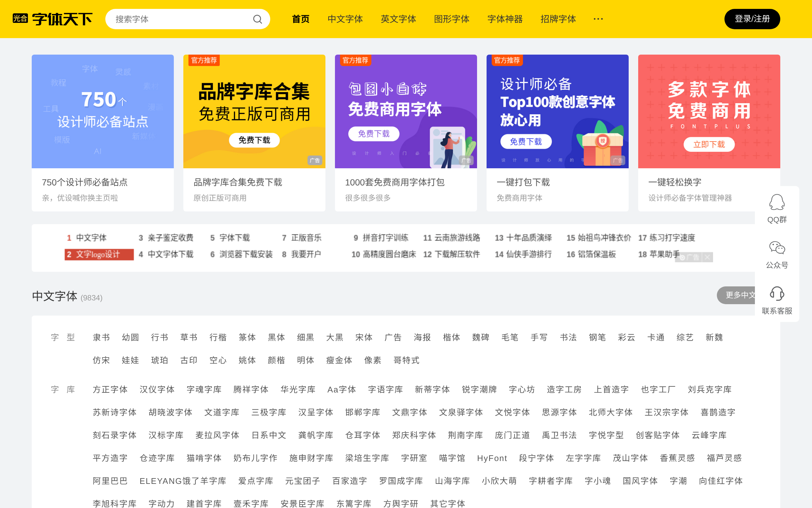
Task: Open the HyFont link
Action: 492,458
